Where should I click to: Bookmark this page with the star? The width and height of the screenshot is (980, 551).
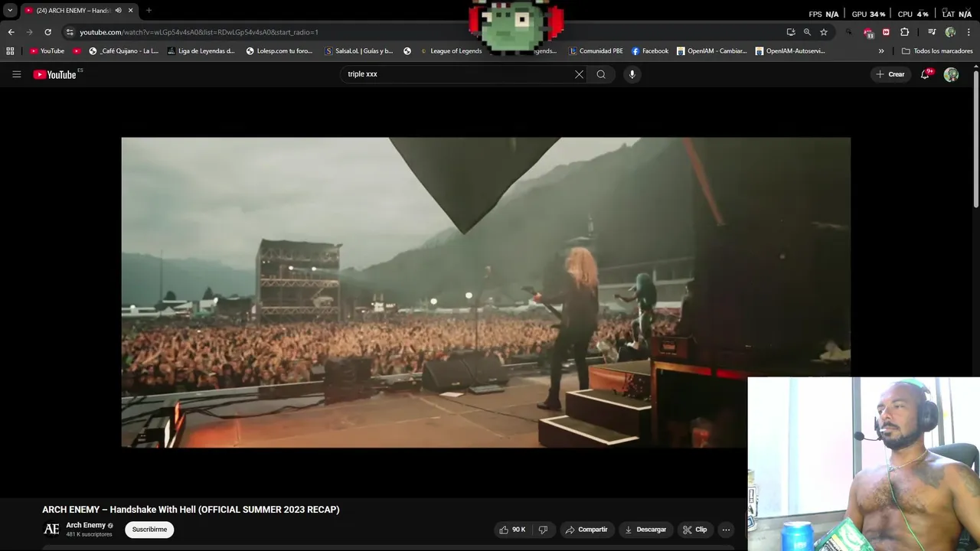pos(824,32)
